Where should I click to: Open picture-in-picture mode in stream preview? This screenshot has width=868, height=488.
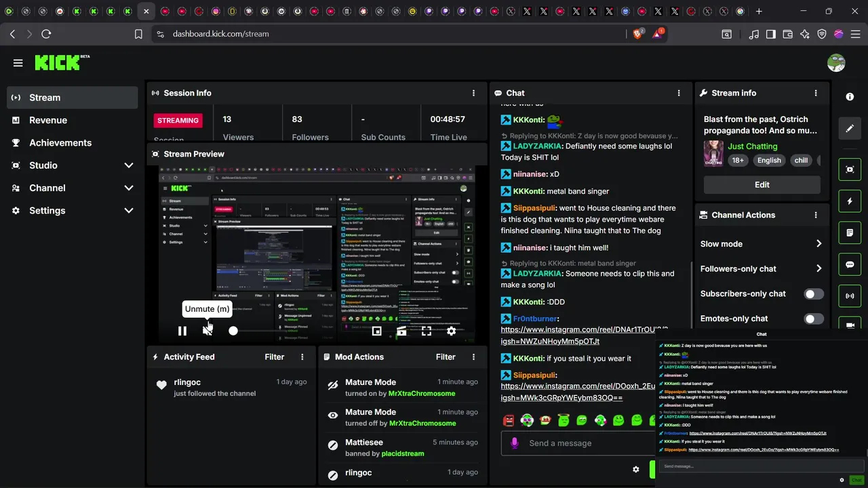[376, 331]
